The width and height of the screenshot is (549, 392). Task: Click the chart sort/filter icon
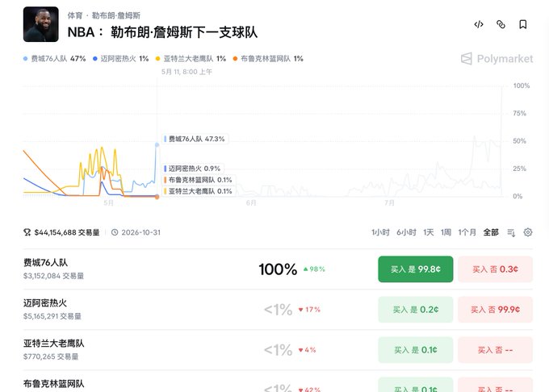click(x=511, y=232)
